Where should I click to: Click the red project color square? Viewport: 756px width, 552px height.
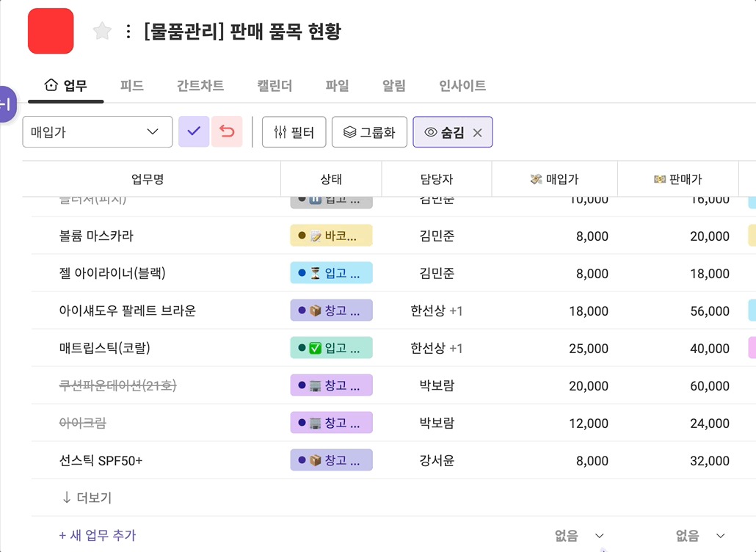tap(51, 31)
